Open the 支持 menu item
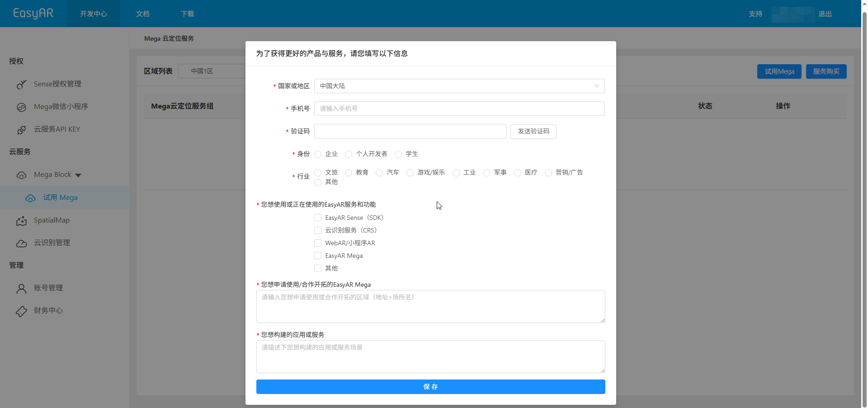The image size is (868, 408). click(x=755, y=14)
